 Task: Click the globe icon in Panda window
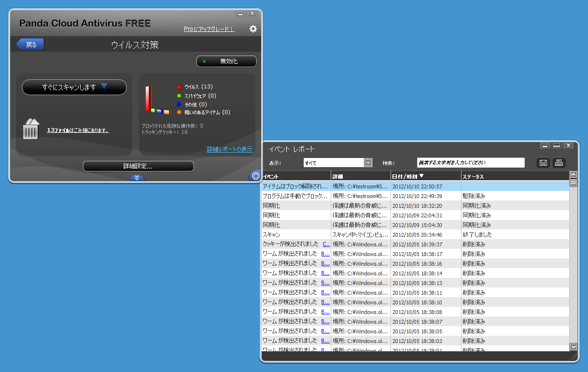coord(255,176)
